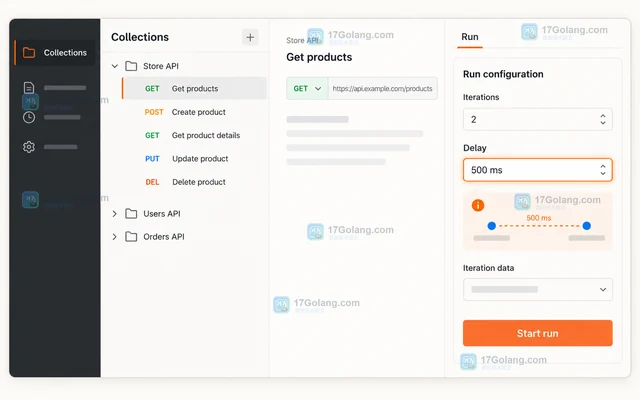Select the Delete product request
The height and width of the screenshot is (400, 640).
[194, 182]
